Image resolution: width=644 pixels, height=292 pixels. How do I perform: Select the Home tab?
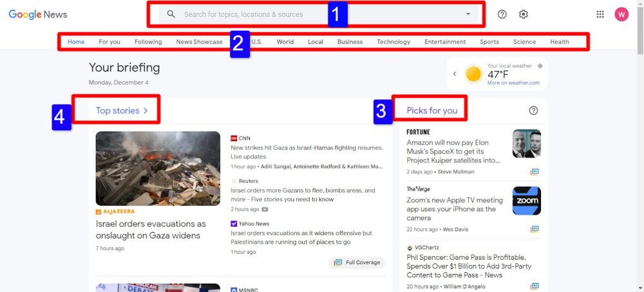click(76, 41)
